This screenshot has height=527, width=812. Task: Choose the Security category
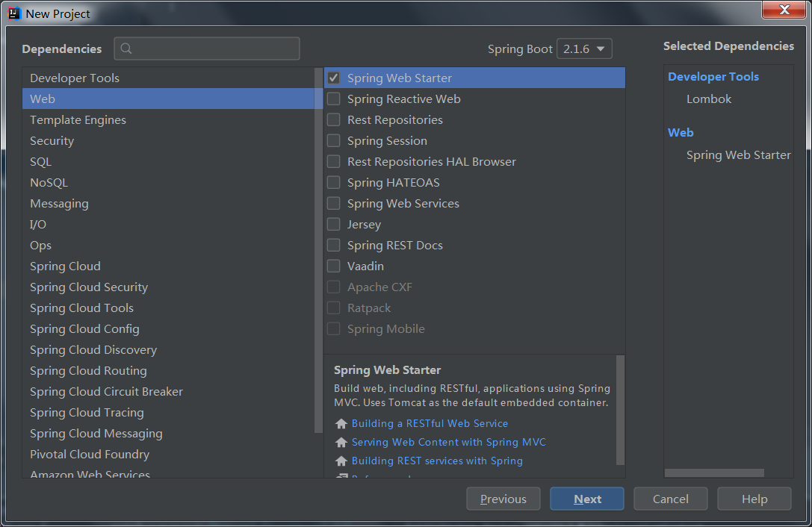tap(168, 141)
